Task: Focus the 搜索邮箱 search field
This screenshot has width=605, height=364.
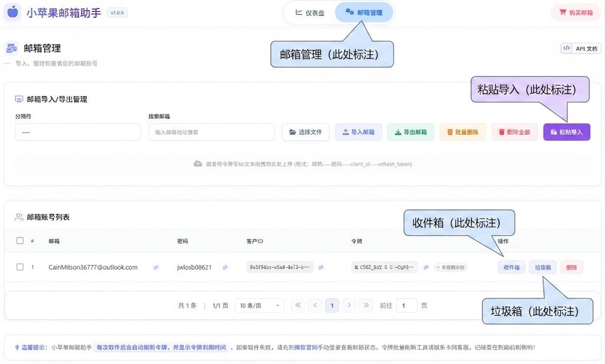Action: tap(212, 132)
